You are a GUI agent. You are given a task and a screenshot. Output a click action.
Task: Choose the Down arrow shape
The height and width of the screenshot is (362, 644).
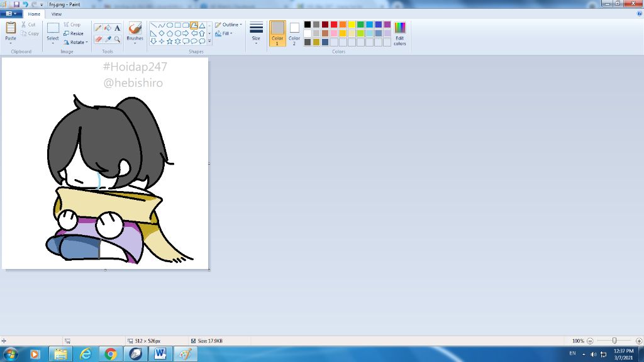(x=153, y=41)
